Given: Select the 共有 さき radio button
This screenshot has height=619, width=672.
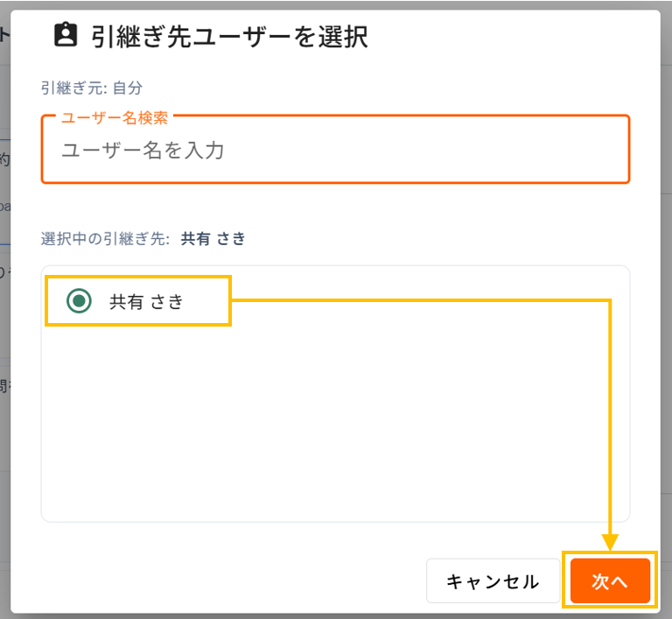Looking at the screenshot, I should 79,301.
